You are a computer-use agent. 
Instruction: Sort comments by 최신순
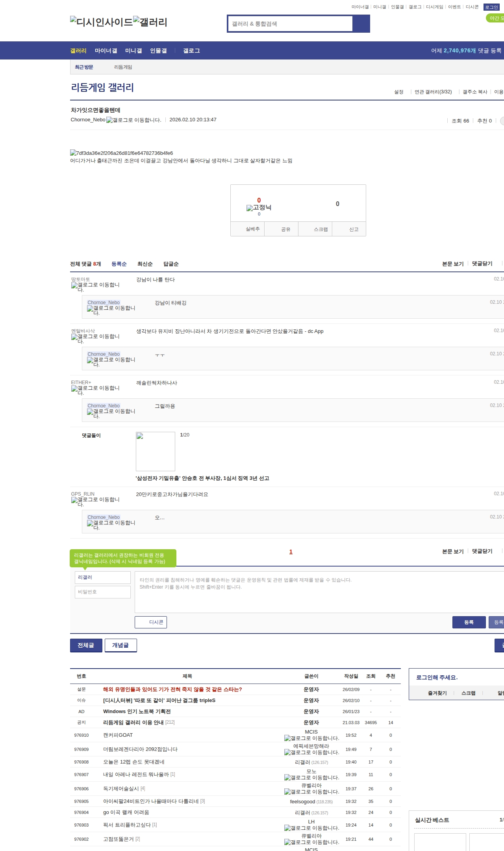point(145,264)
